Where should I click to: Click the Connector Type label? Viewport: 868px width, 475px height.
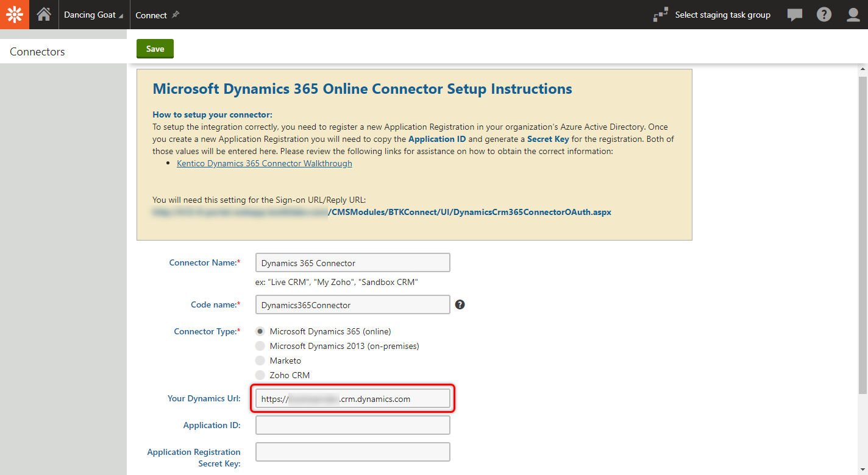point(207,331)
